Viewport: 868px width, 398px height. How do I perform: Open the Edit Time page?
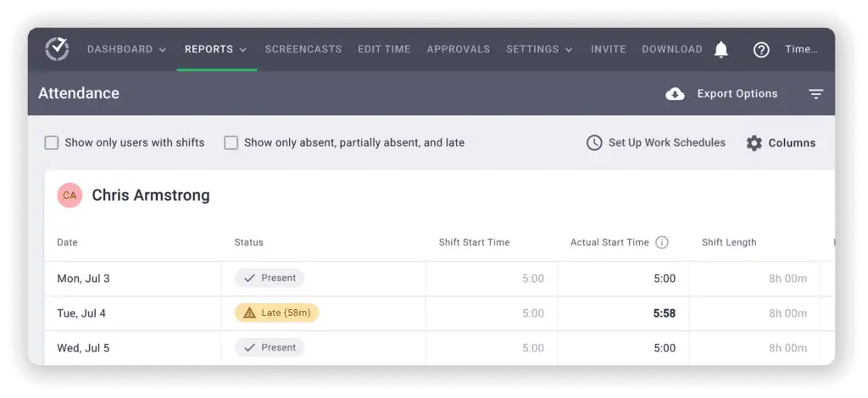(x=384, y=49)
